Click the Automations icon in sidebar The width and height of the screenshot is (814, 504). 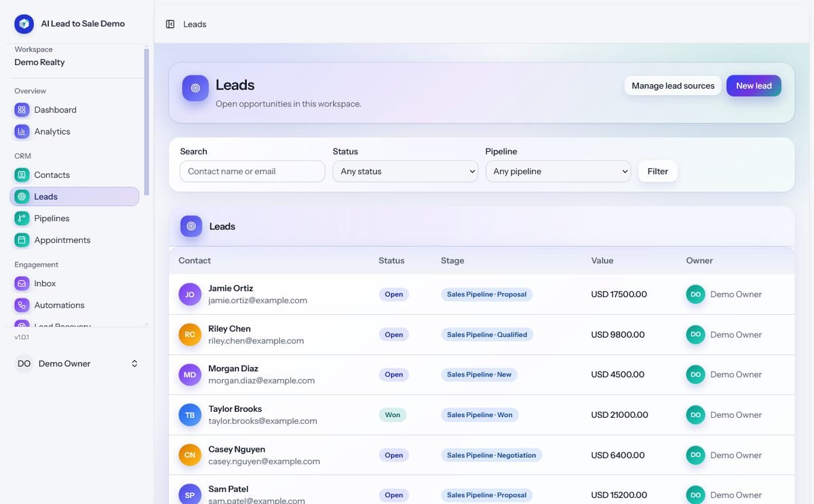[22, 305]
